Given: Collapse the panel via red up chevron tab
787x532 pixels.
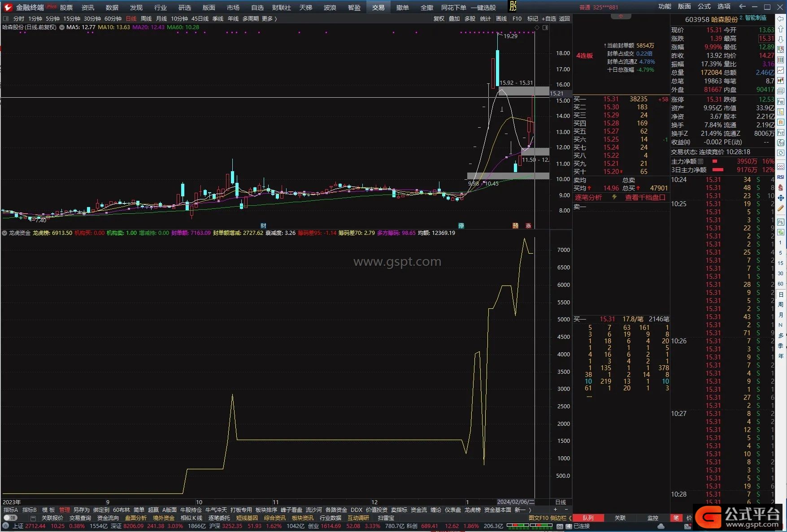Looking at the screenshot, I should pyautogui.click(x=621, y=16).
